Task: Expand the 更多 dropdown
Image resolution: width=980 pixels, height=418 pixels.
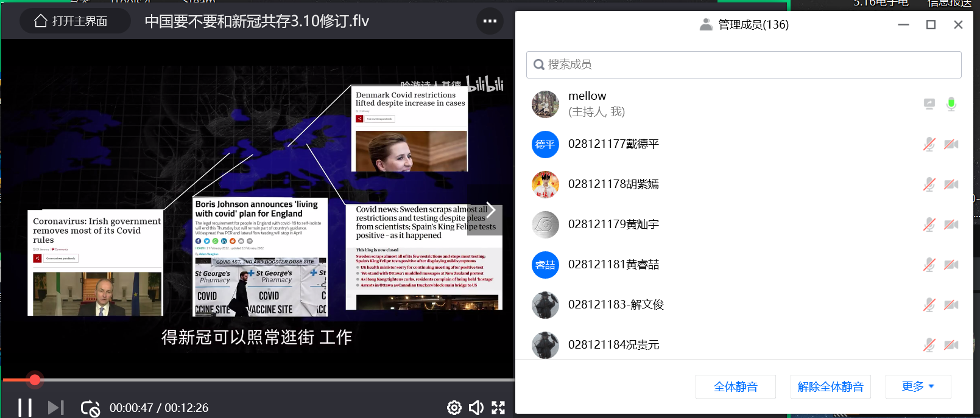Action: click(918, 386)
